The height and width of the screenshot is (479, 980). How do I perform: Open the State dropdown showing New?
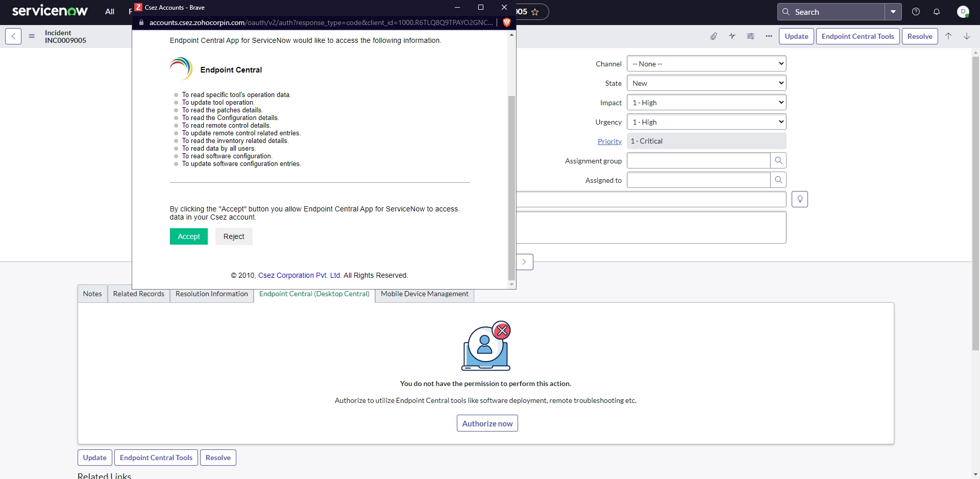point(706,83)
